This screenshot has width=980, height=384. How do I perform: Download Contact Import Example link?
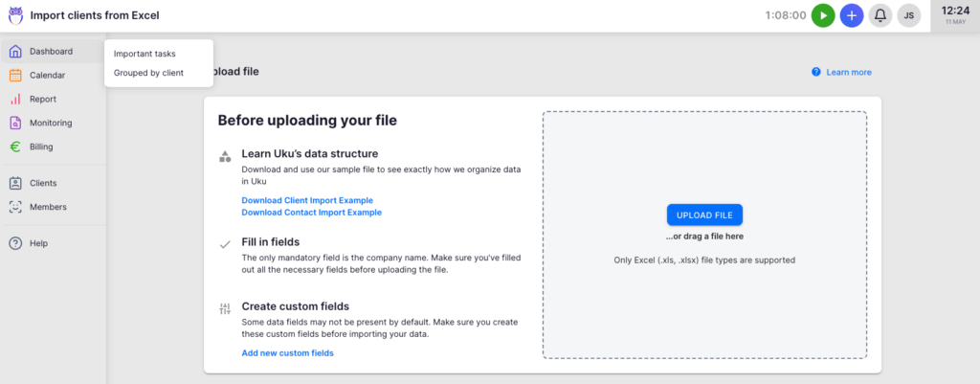(311, 212)
